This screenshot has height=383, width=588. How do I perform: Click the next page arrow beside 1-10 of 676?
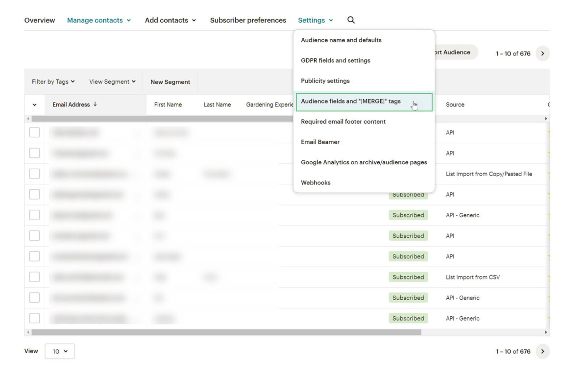tap(542, 53)
